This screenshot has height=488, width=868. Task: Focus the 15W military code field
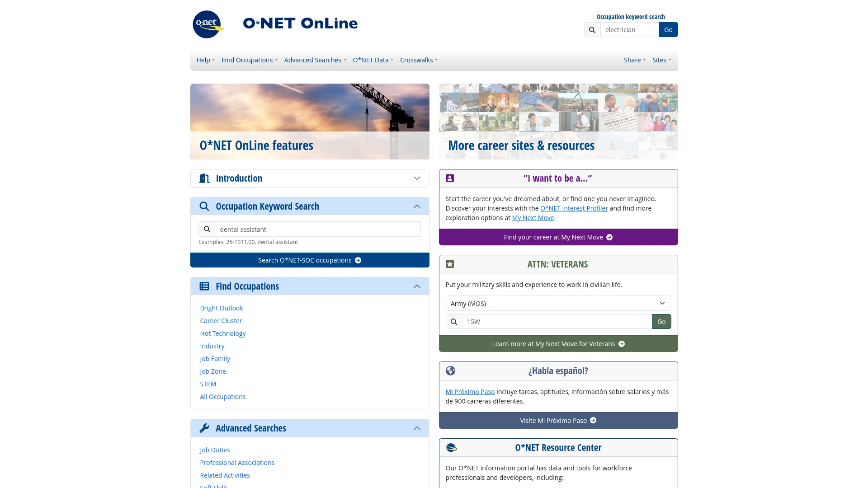pyautogui.click(x=557, y=322)
